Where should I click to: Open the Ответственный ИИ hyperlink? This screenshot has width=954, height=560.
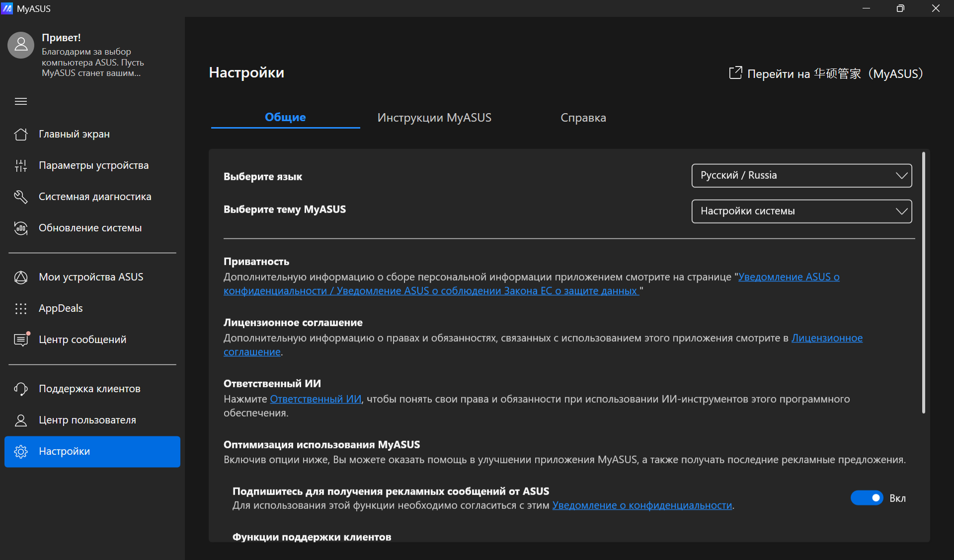point(316,399)
